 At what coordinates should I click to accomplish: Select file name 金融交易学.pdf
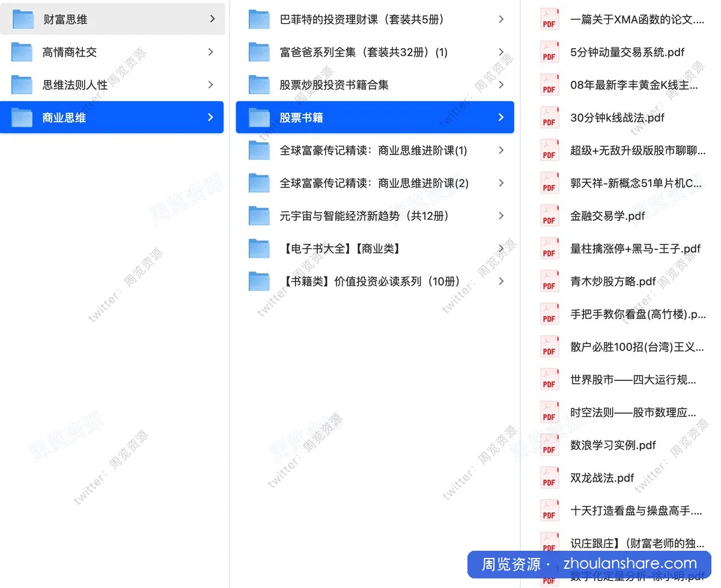point(607,216)
